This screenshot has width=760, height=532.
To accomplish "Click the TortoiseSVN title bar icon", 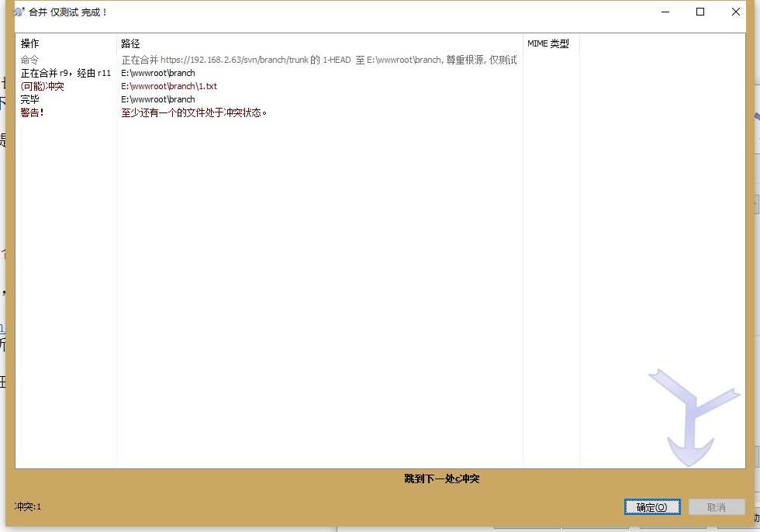I will point(19,12).
